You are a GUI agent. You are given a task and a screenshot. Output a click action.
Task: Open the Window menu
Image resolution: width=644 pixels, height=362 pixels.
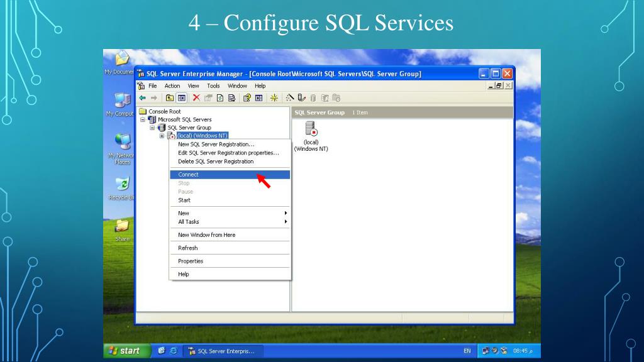point(237,85)
